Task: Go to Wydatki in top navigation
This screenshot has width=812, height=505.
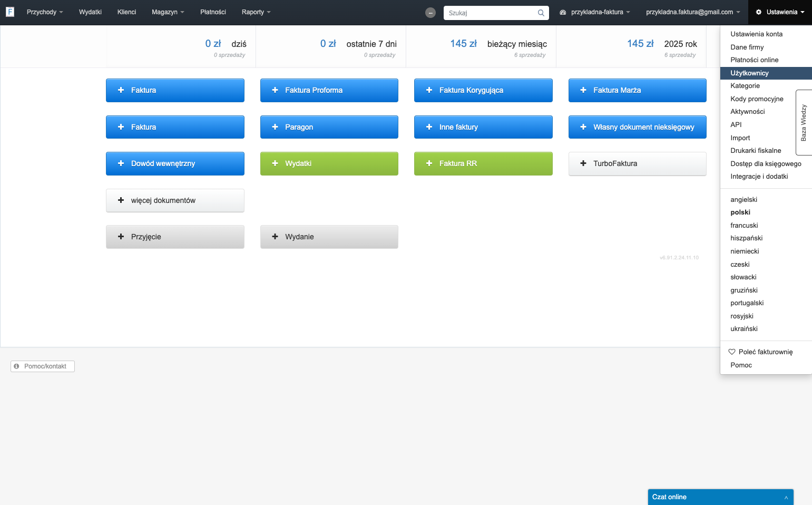Action: click(90, 12)
